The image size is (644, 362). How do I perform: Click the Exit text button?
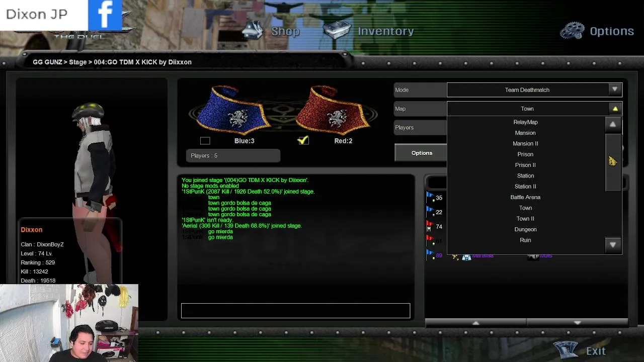[596, 351]
